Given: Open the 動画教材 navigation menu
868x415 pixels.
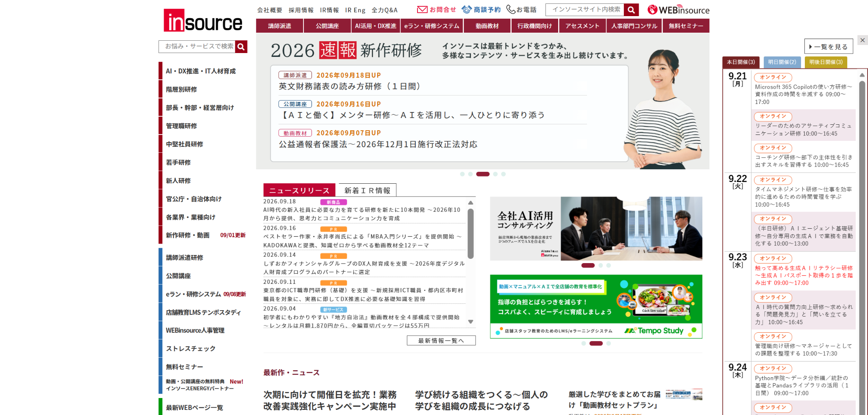Looking at the screenshot, I should pos(487,26).
